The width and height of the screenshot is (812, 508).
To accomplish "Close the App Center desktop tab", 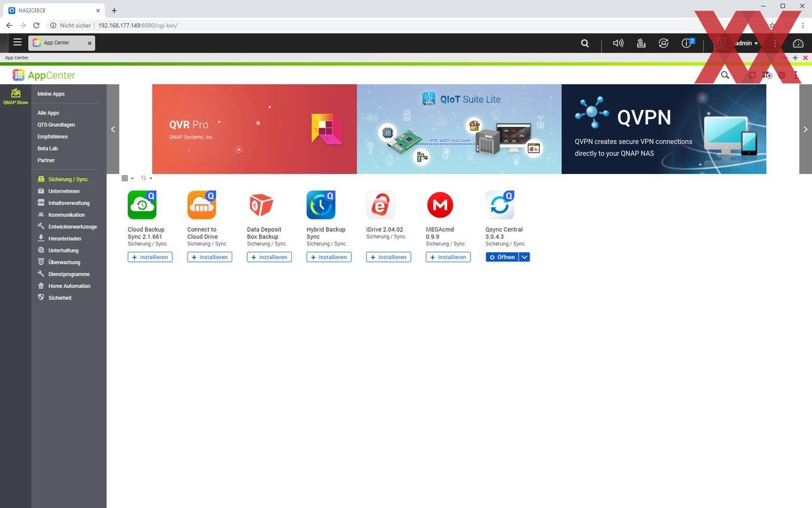I will [x=90, y=43].
